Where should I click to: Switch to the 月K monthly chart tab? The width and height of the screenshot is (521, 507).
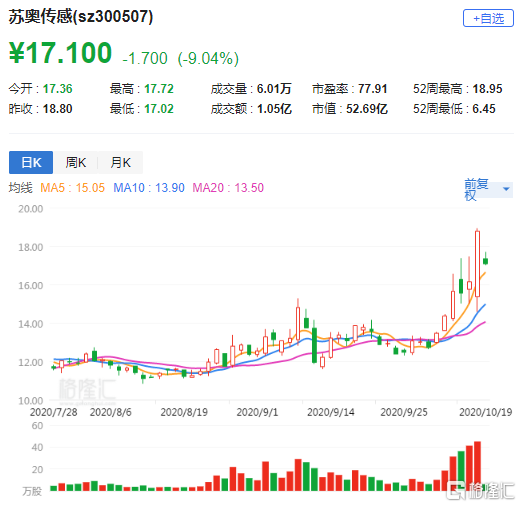(x=120, y=162)
